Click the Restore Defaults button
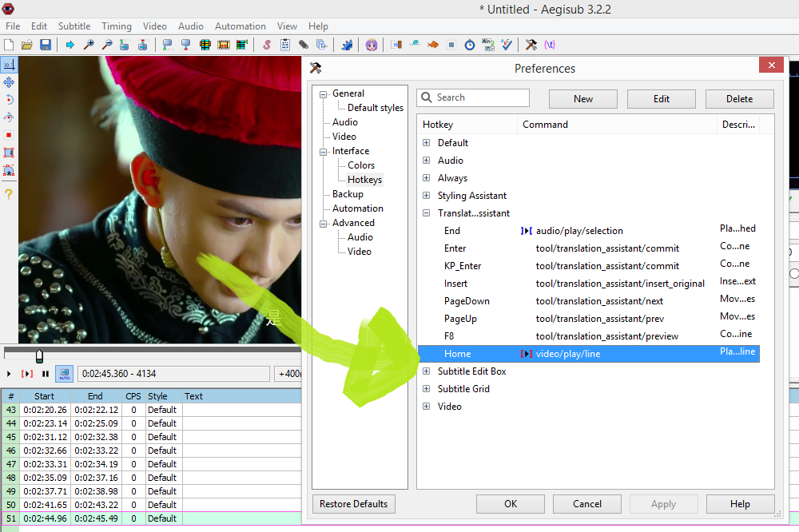Image resolution: width=799 pixels, height=532 pixels. click(x=354, y=504)
